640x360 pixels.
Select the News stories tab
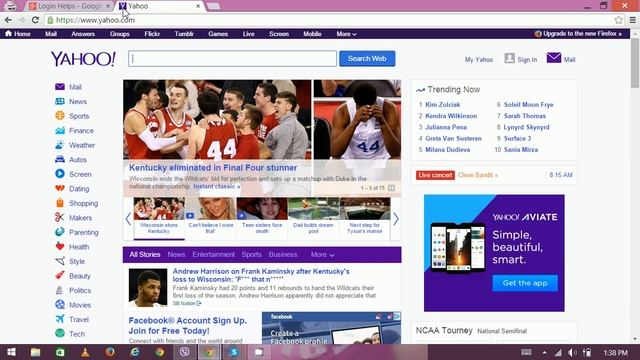click(x=176, y=255)
